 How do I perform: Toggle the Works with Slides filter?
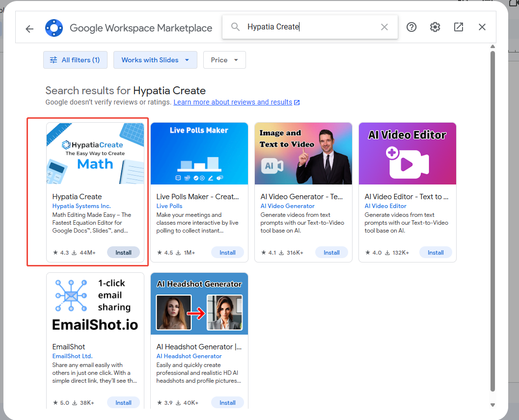click(x=155, y=59)
